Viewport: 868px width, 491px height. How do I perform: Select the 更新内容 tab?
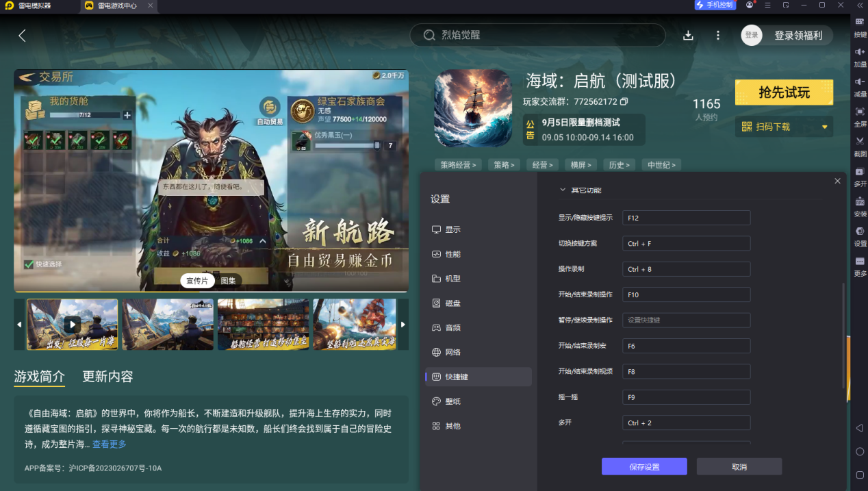[107, 377]
